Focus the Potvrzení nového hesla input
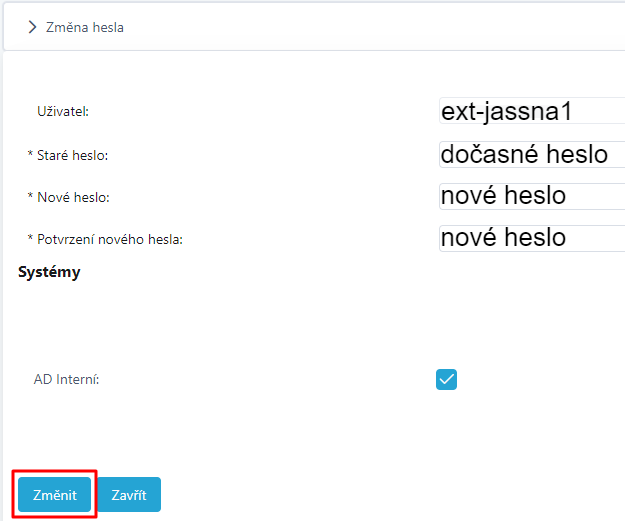Screen dimensions: 625x521 532,238
